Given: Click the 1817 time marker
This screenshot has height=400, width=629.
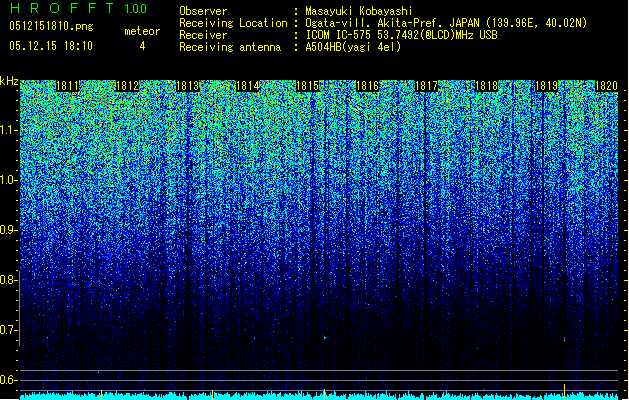Looking at the screenshot, I should pos(426,86).
